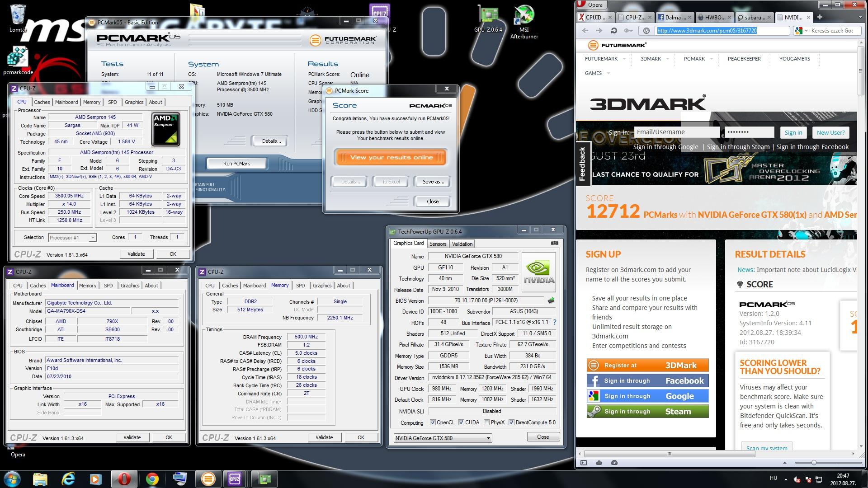The image size is (868, 488).
Task: Switch to Caches tab in top CPU-Z window
Action: [x=42, y=102]
